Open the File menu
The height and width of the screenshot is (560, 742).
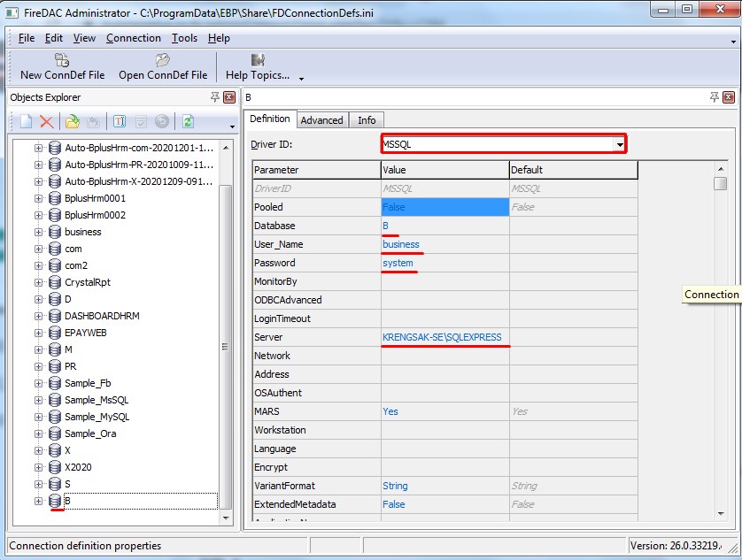[26, 38]
